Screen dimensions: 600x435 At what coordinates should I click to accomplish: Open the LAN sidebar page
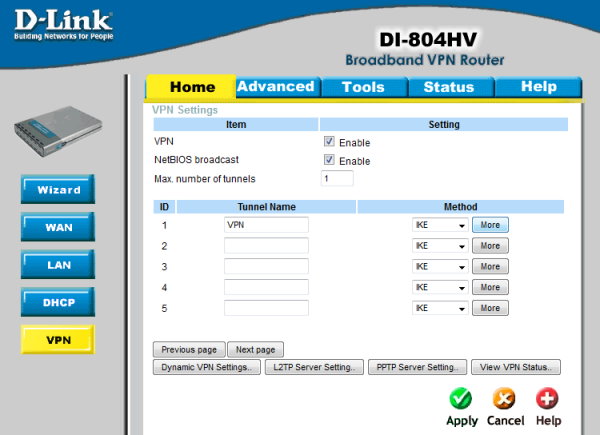click(x=58, y=264)
